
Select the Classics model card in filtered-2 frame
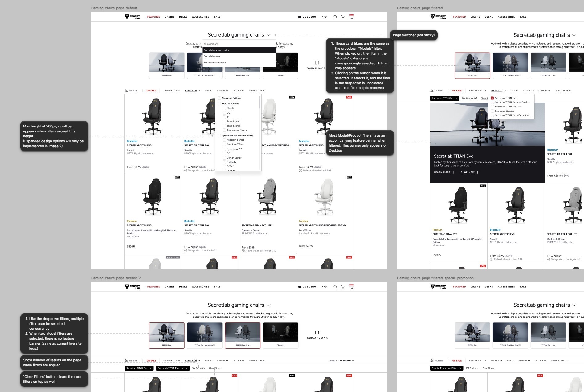coord(280,335)
